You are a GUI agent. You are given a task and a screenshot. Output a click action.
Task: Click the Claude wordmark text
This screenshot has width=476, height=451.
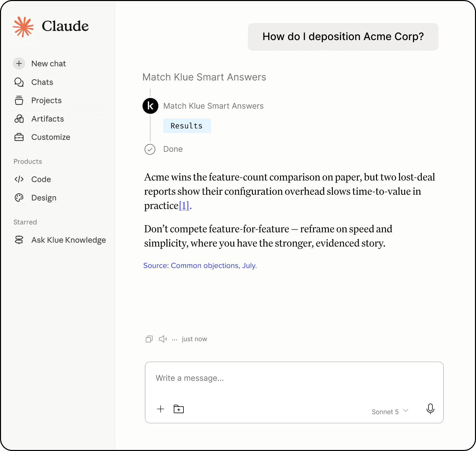pos(65,26)
